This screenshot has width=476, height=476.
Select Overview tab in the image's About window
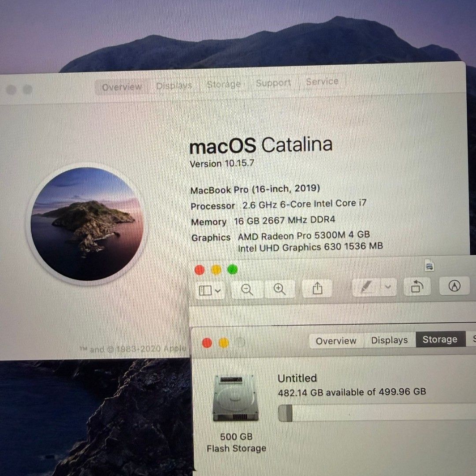point(336,341)
